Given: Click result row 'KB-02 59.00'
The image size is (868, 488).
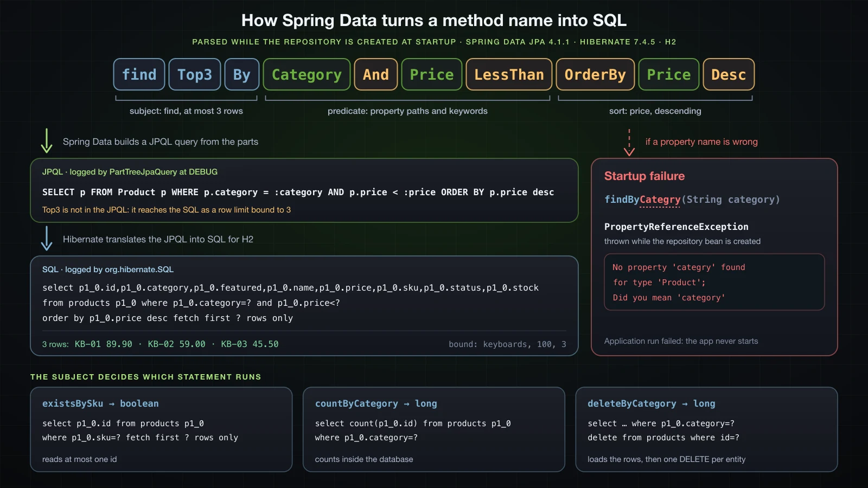Looking at the screenshot, I should click(x=177, y=344).
